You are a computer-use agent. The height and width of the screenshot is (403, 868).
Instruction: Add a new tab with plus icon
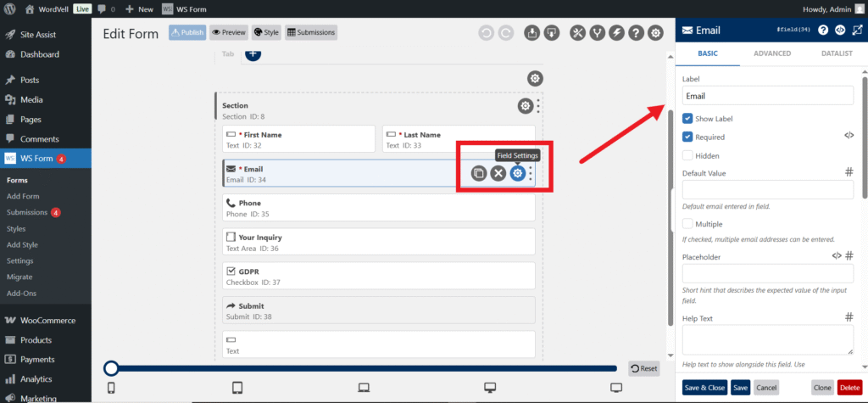coord(253,53)
